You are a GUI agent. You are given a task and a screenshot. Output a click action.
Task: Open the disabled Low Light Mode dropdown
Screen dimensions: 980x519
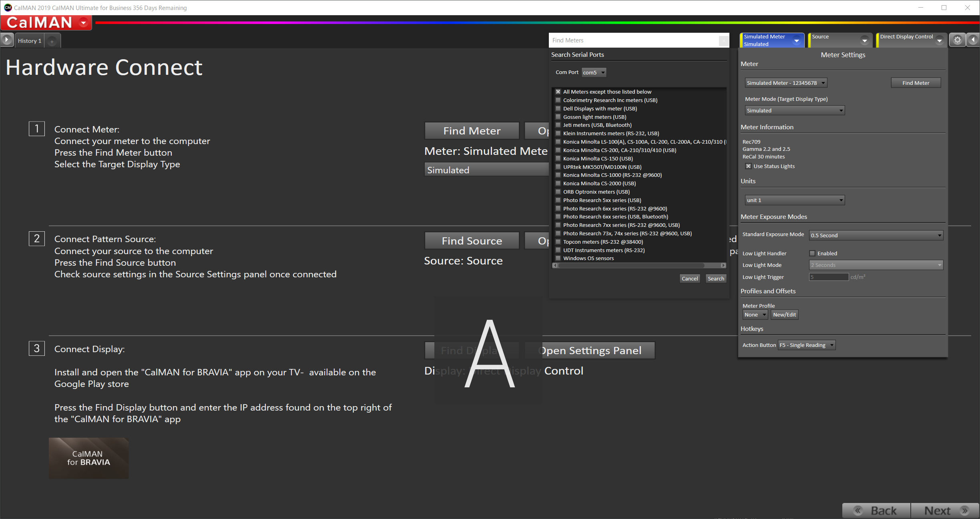(876, 265)
